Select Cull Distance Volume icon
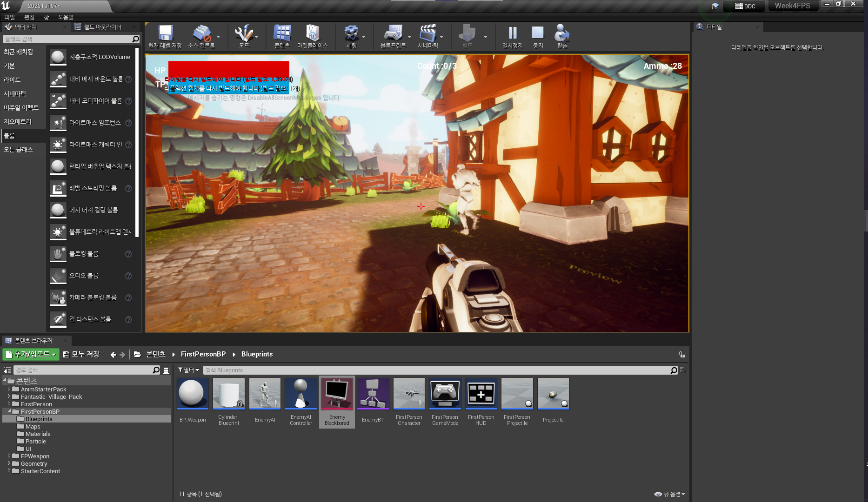The height and width of the screenshot is (502, 868). point(58,319)
